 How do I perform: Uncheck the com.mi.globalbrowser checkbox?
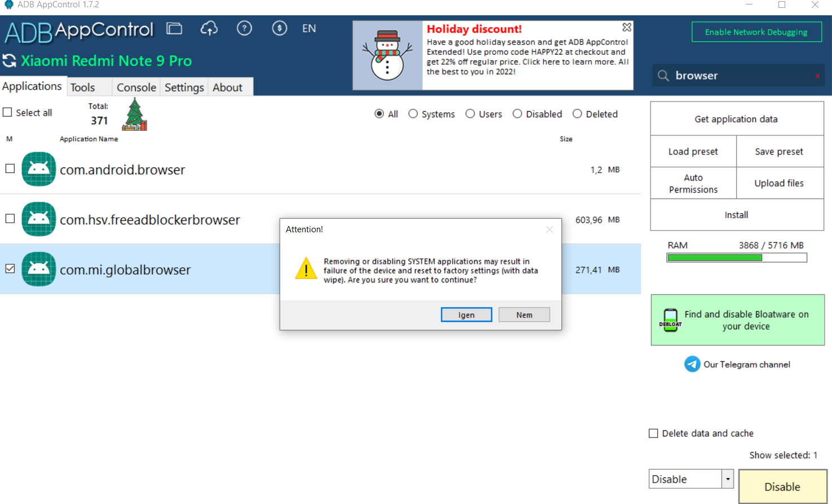(10, 269)
